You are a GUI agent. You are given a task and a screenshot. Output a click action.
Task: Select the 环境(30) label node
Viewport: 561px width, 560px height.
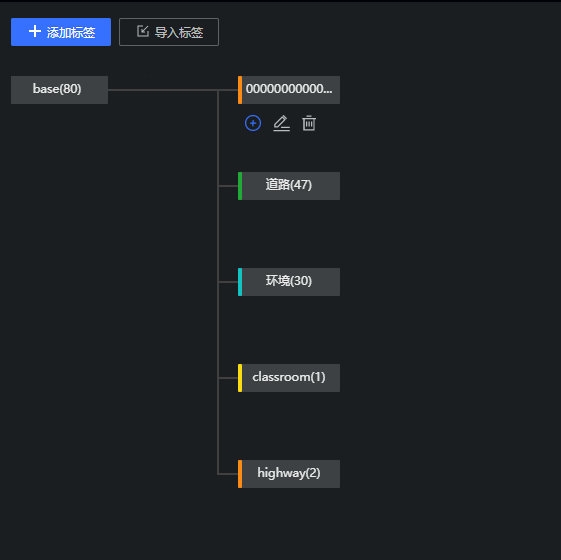pos(289,282)
